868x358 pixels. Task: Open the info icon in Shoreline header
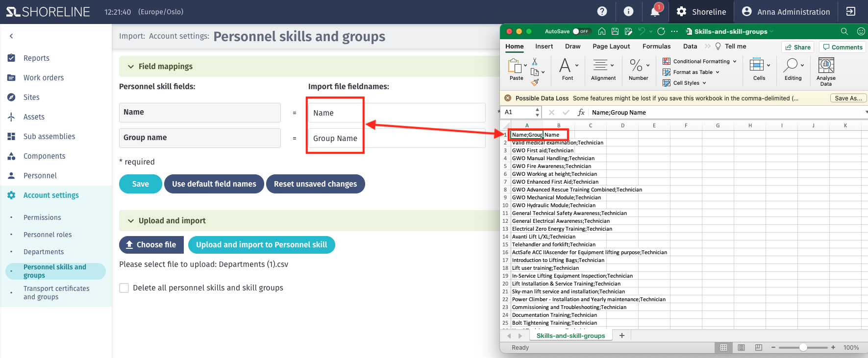point(628,11)
